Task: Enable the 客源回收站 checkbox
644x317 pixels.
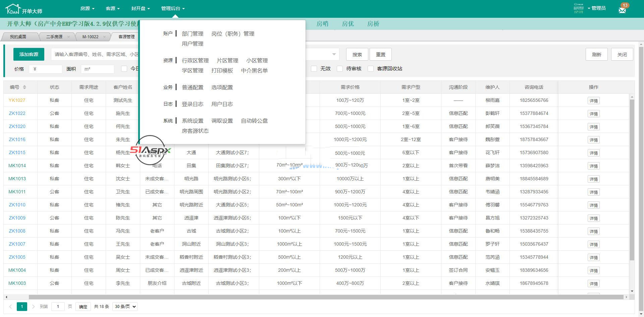Action: 371,69
